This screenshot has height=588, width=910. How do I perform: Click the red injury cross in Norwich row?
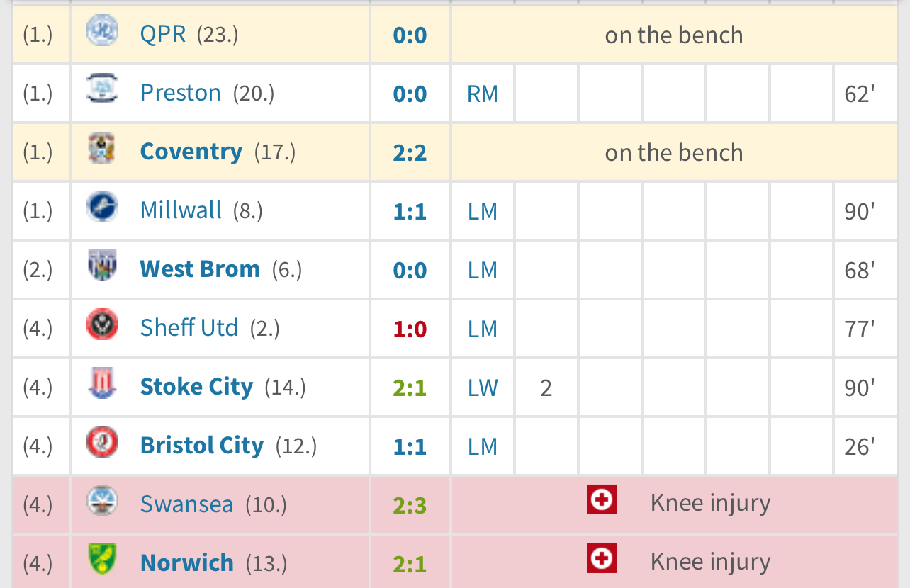[x=602, y=559]
